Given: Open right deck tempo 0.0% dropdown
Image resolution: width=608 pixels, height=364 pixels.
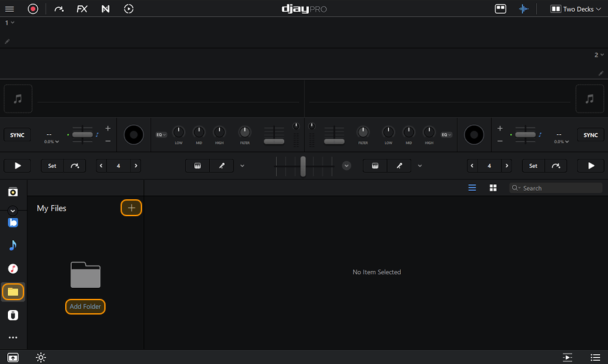Looking at the screenshot, I should pyautogui.click(x=561, y=141).
